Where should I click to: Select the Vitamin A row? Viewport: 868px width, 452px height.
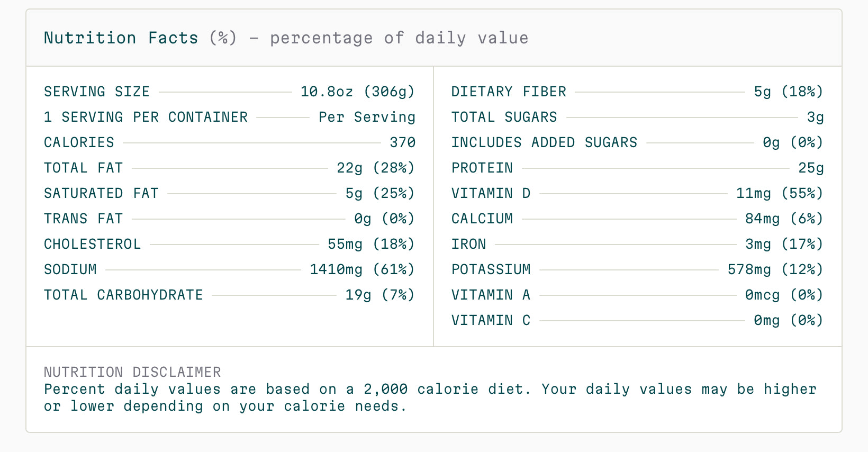tap(637, 295)
